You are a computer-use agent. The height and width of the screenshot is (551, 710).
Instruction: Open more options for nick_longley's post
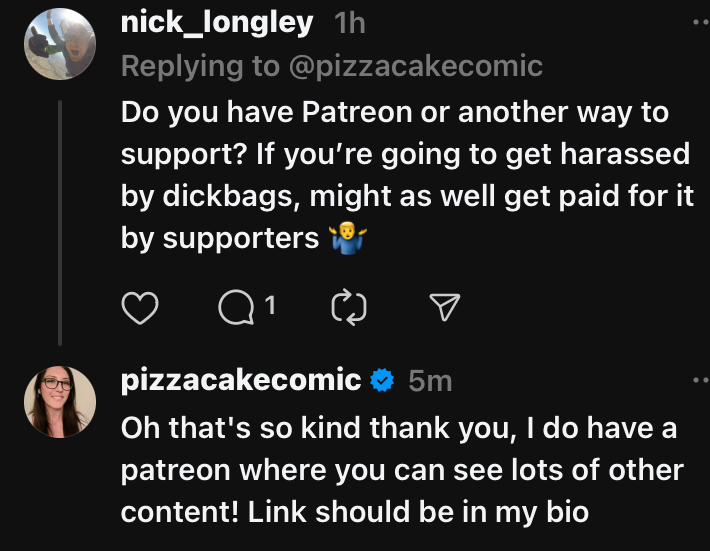click(701, 22)
